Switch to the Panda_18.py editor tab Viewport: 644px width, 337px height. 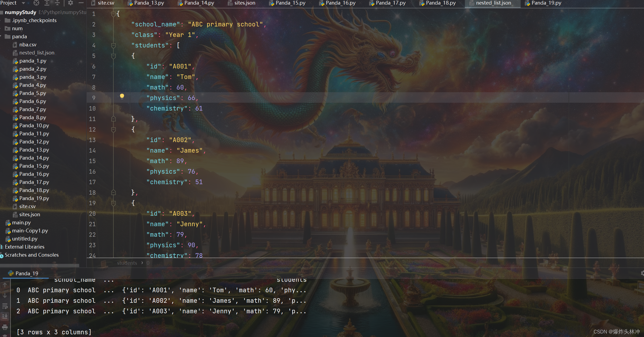[x=438, y=3]
